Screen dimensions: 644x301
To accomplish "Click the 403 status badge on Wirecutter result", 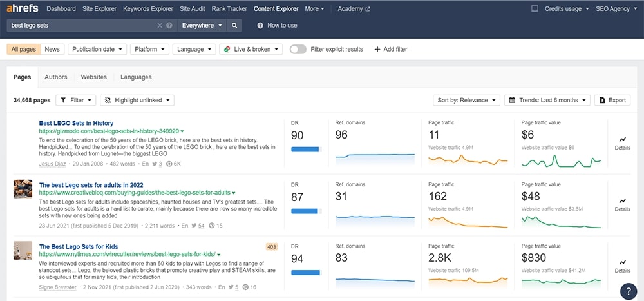I will 272,247.
